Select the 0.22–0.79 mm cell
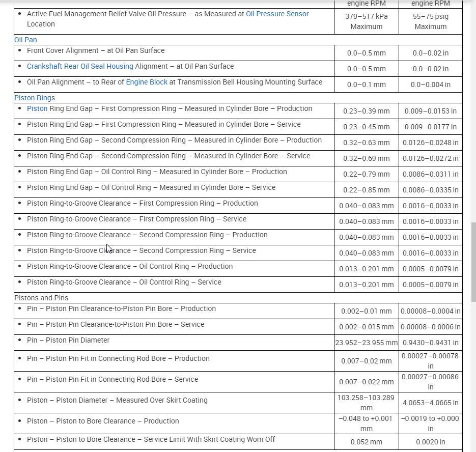476x452 pixels. (x=367, y=174)
